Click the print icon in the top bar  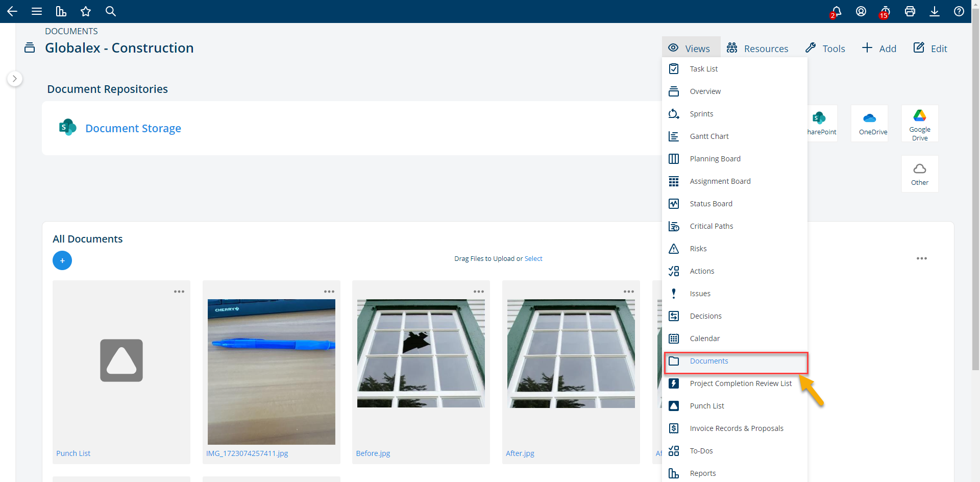pyautogui.click(x=910, y=11)
